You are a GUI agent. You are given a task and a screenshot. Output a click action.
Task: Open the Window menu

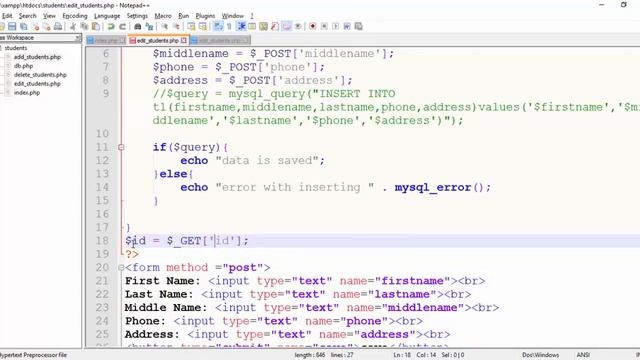click(x=233, y=16)
